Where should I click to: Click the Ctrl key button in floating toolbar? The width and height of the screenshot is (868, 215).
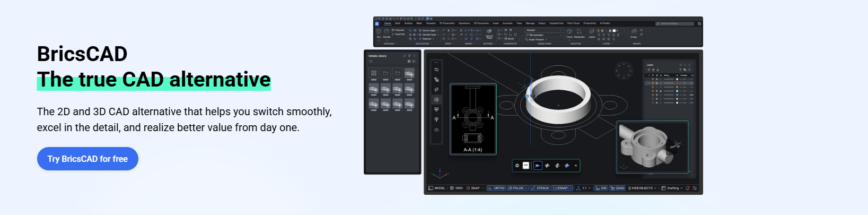(x=526, y=166)
